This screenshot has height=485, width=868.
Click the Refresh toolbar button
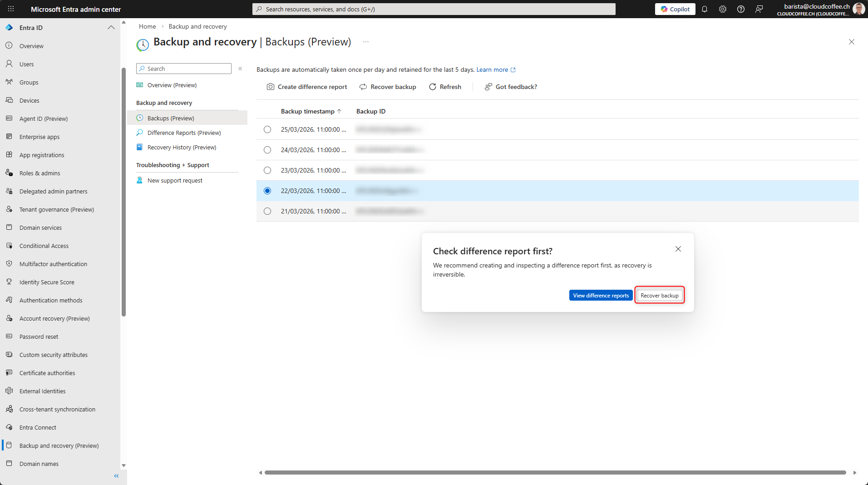point(445,87)
